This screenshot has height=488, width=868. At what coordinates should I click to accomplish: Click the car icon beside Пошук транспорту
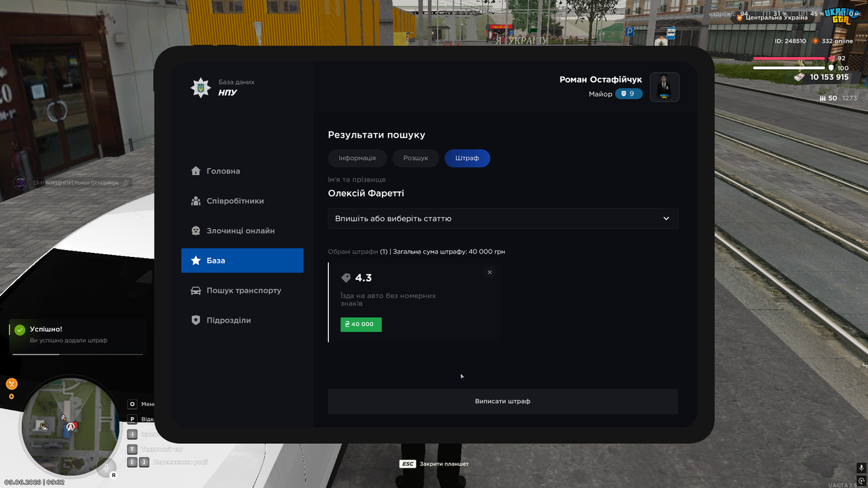pos(196,290)
